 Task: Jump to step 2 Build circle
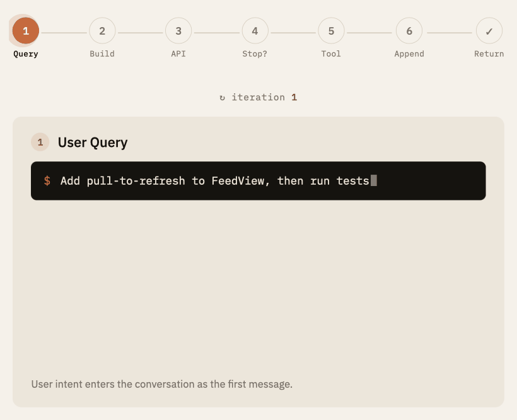point(102,31)
